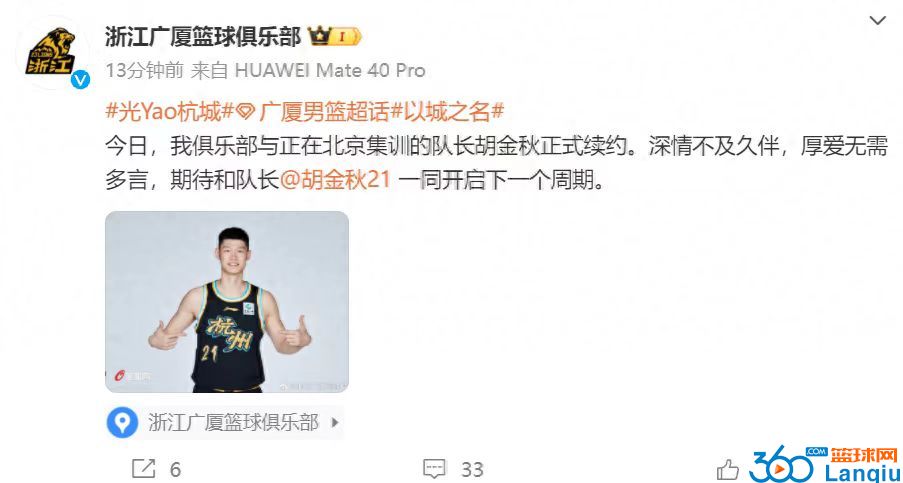This screenshot has height=483, width=903.
Task: Open 广厦男篮超话 super topic link
Action: click(324, 112)
